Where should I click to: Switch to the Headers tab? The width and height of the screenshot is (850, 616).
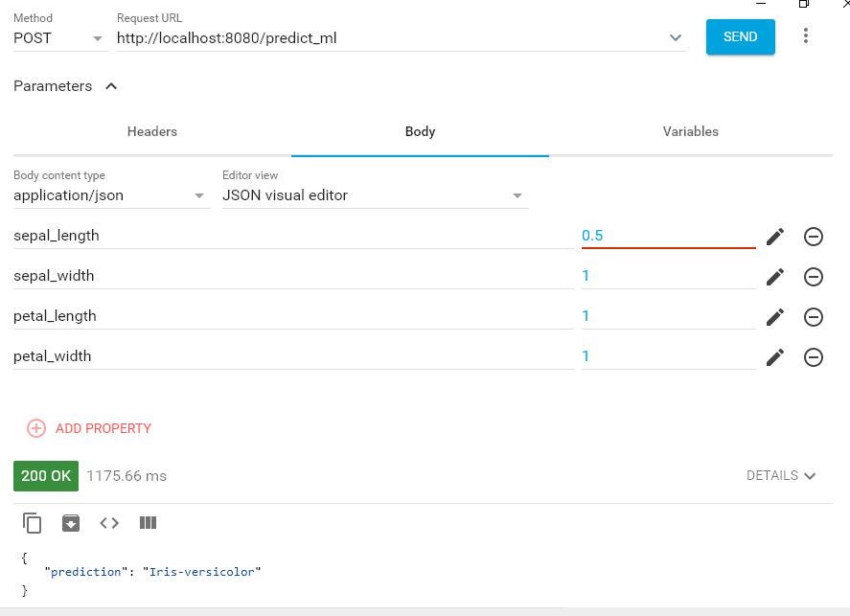(151, 131)
